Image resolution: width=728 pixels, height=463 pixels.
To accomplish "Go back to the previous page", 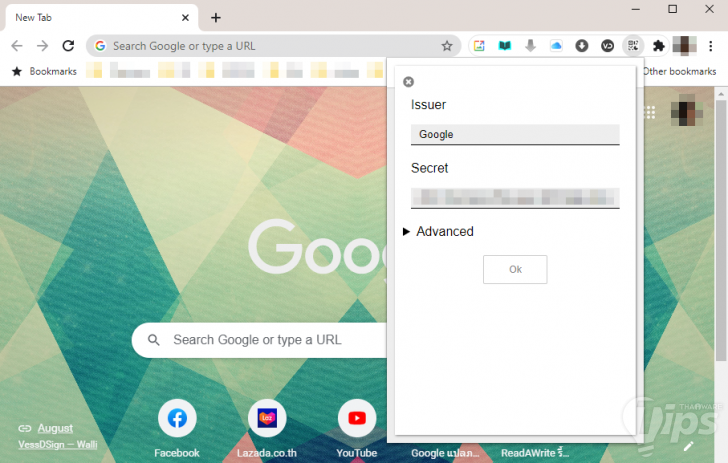I will point(17,46).
